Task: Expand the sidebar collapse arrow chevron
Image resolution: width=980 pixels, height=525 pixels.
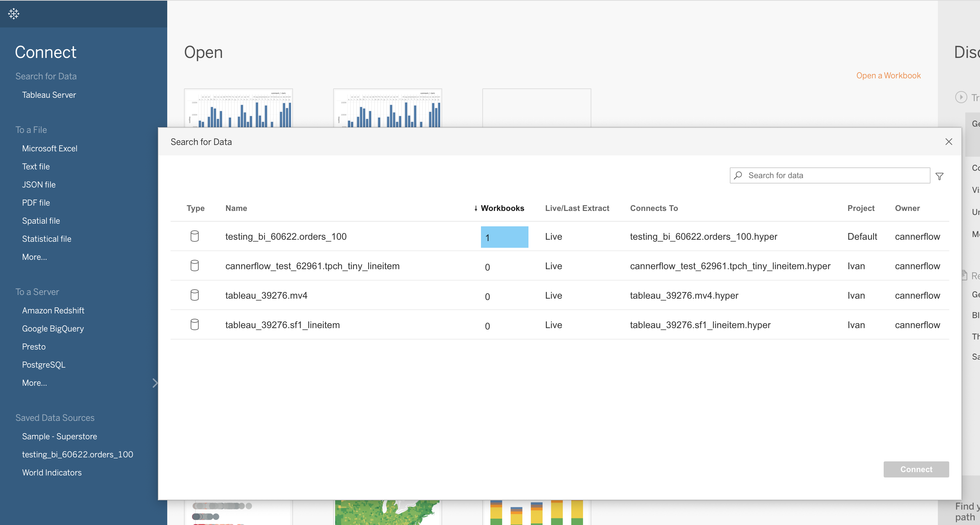Action: [x=155, y=382]
